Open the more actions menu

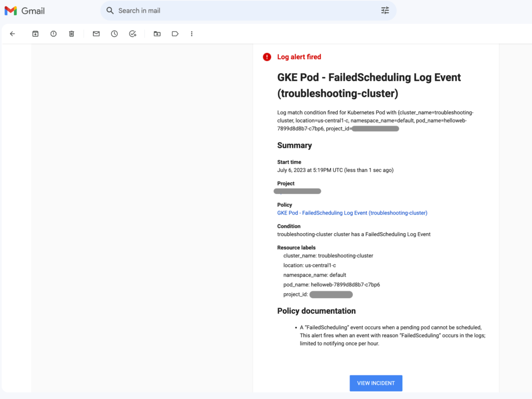(x=192, y=33)
